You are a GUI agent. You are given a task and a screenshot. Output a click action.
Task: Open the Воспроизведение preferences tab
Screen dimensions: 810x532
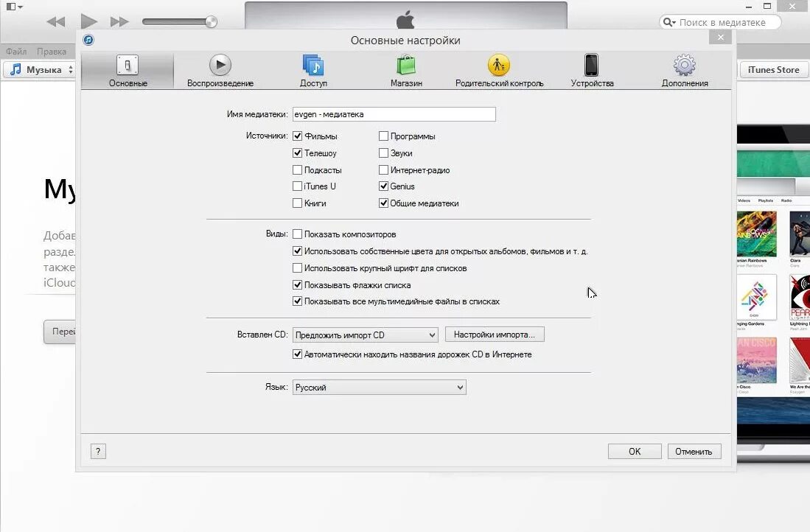tap(220, 71)
